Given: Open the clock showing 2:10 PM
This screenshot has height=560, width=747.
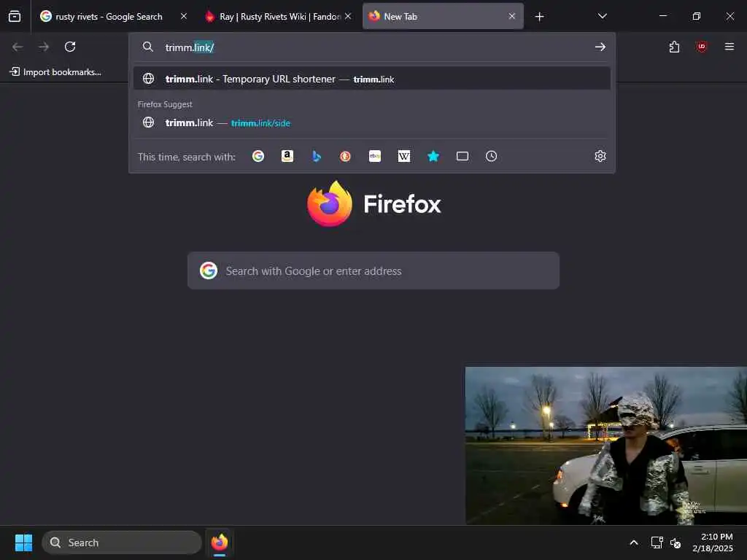Looking at the screenshot, I should (712, 542).
